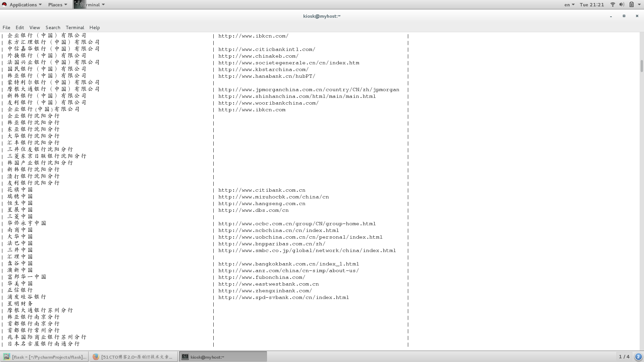Click the dbs.com/cn URL
Viewport: 644px width, 362px height.
pyautogui.click(x=254, y=210)
